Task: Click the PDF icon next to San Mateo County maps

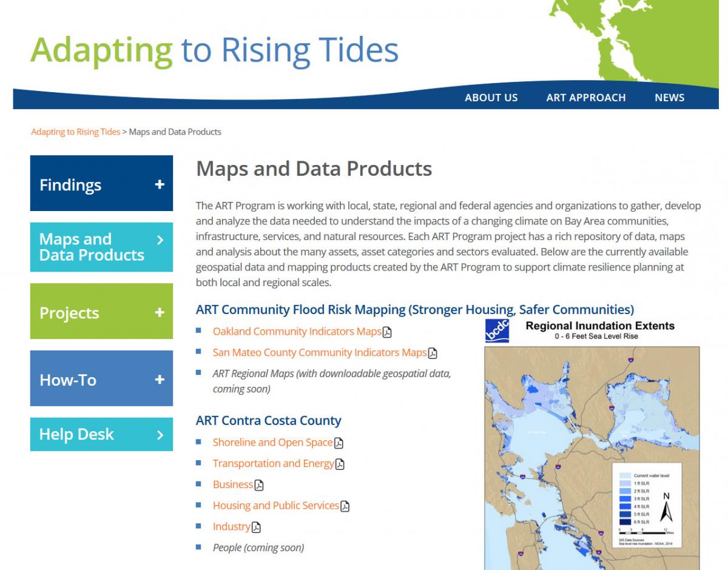Action: coord(433,353)
